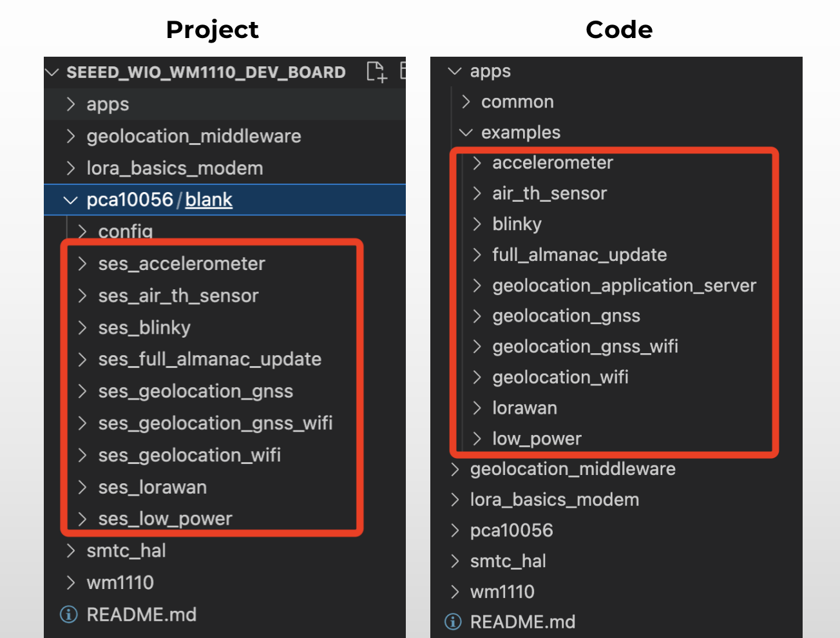Select blinky folder in Code panel

(517, 224)
